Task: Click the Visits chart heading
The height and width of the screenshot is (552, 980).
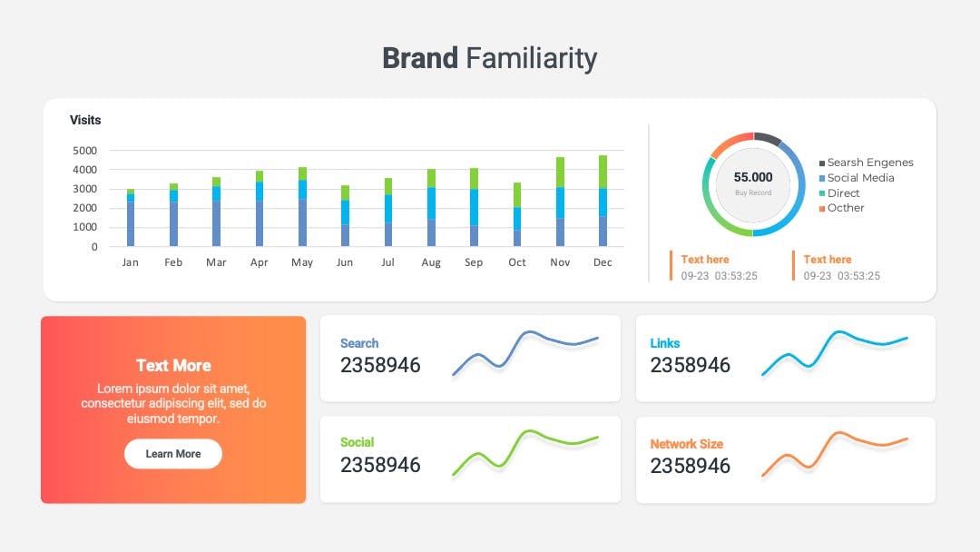Action: coord(85,120)
